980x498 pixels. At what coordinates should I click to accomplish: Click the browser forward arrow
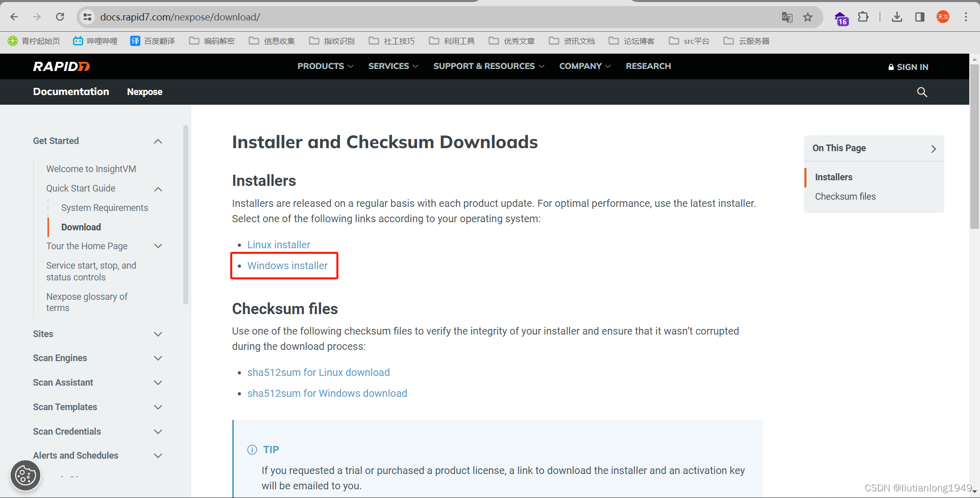pos(37,17)
